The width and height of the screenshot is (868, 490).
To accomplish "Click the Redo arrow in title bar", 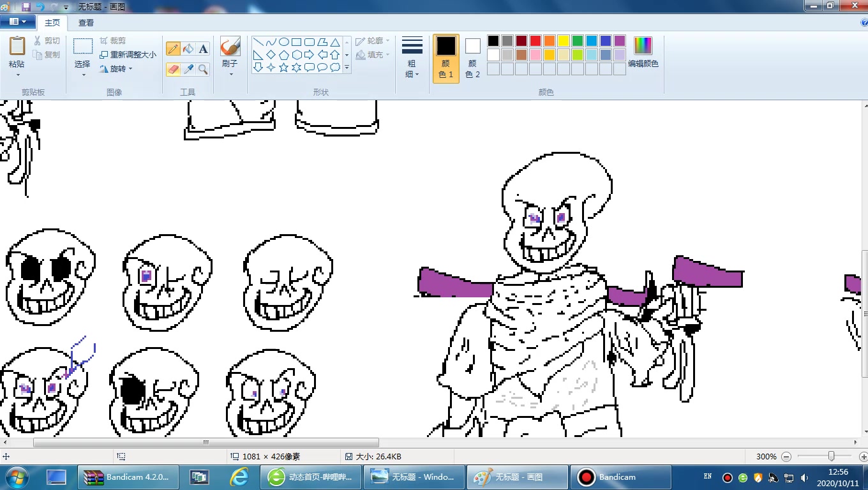I will pos(54,6).
